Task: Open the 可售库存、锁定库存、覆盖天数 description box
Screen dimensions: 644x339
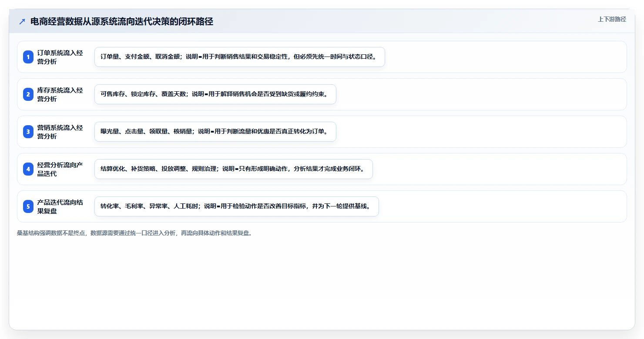Action: (x=215, y=94)
